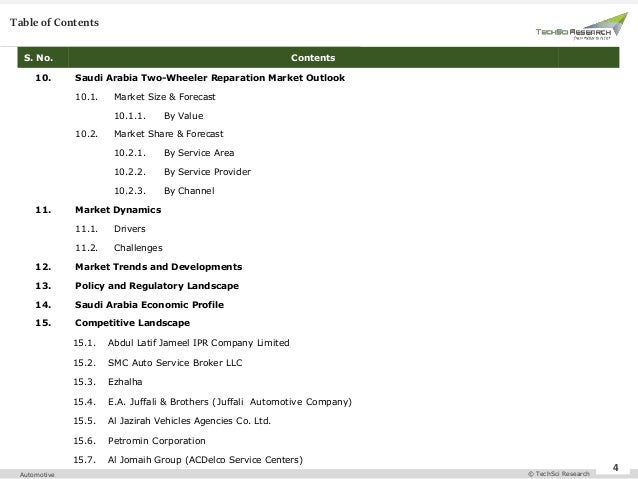Select '10.1. Market Size & Forecast' entry

click(145, 97)
